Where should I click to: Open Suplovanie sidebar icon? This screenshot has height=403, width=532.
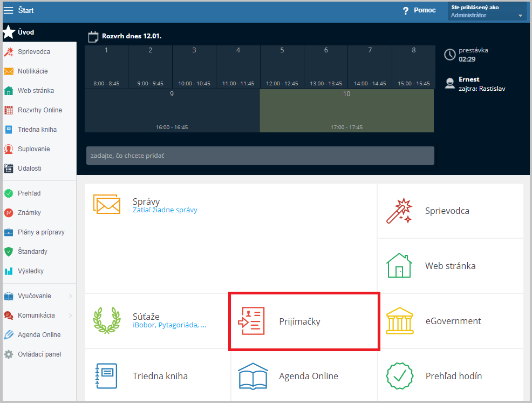(9, 149)
